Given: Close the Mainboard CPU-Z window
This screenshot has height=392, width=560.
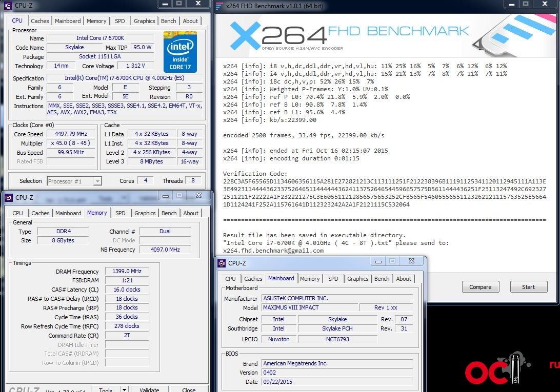Looking at the screenshot, I should pos(411,261).
